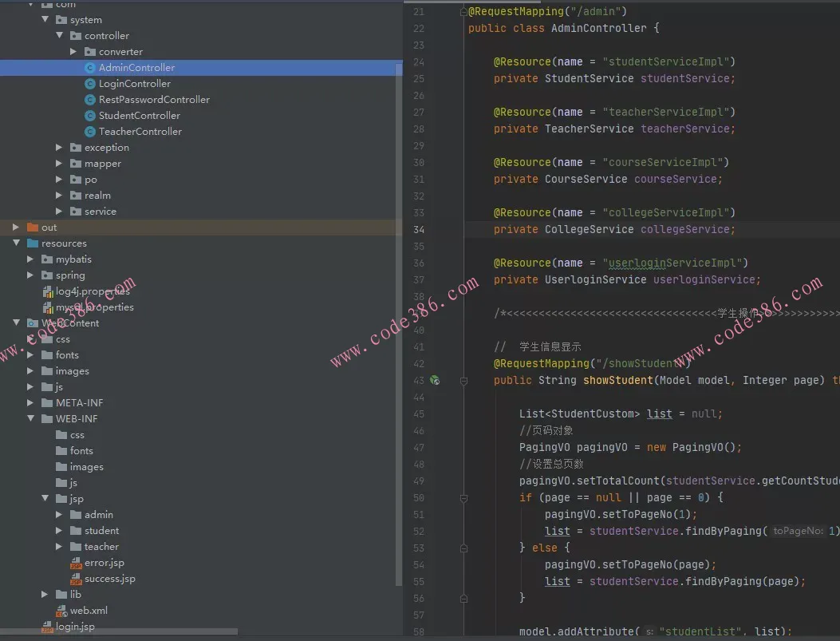Toggle fold marker beside showStudent method
Viewport: 840px width, 641px height.
(463, 381)
